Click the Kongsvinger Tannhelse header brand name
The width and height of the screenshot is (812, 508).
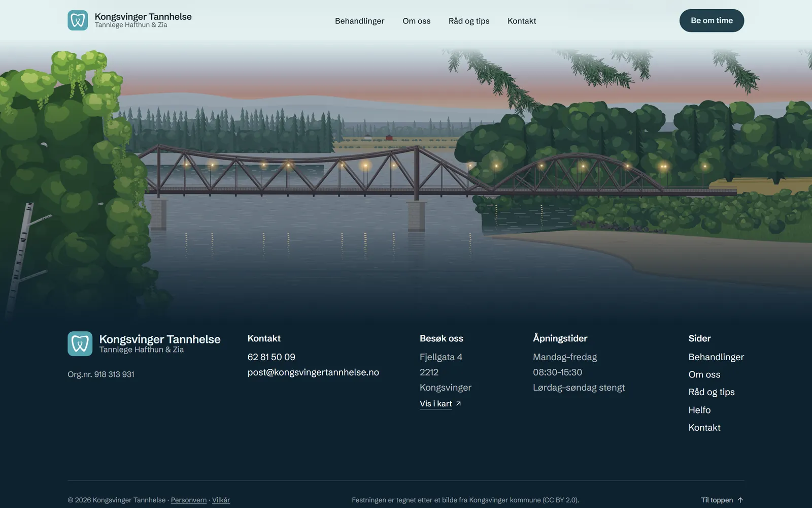(143, 17)
